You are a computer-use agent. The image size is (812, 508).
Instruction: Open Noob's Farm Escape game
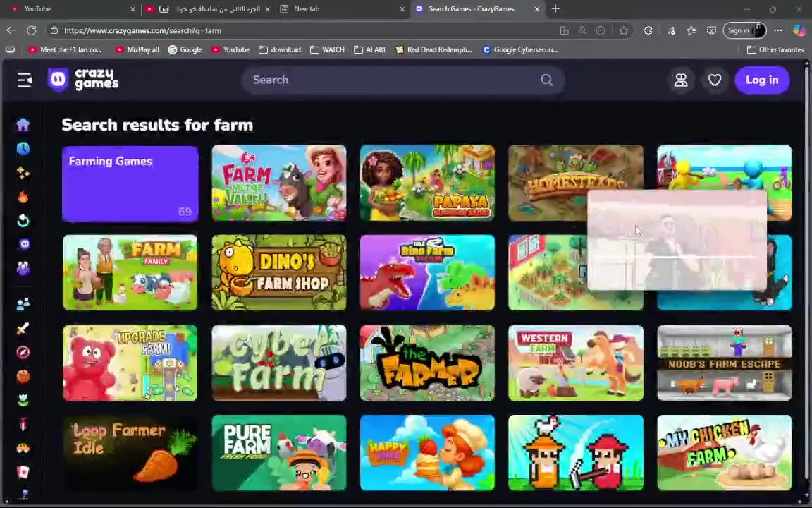725,363
